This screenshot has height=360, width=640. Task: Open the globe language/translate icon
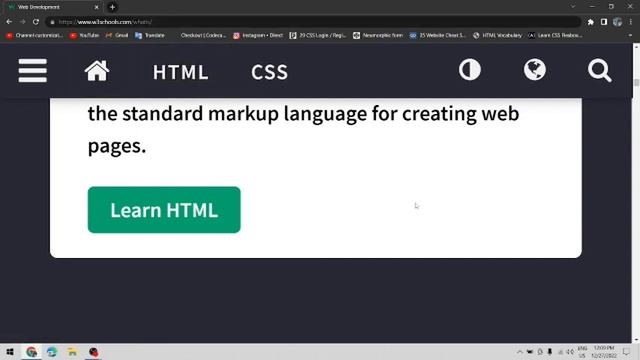click(x=535, y=70)
